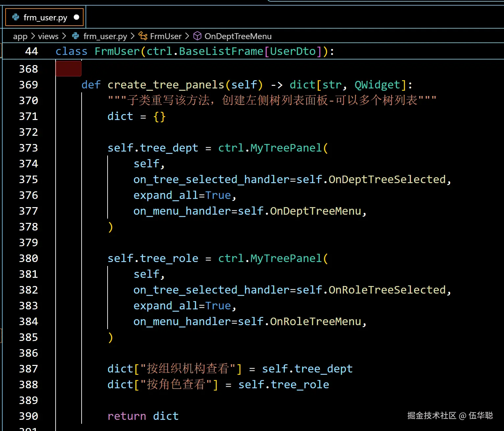Click 'MyTreePanel' on line 380
This screenshot has width=504, height=431.
pos(286,258)
